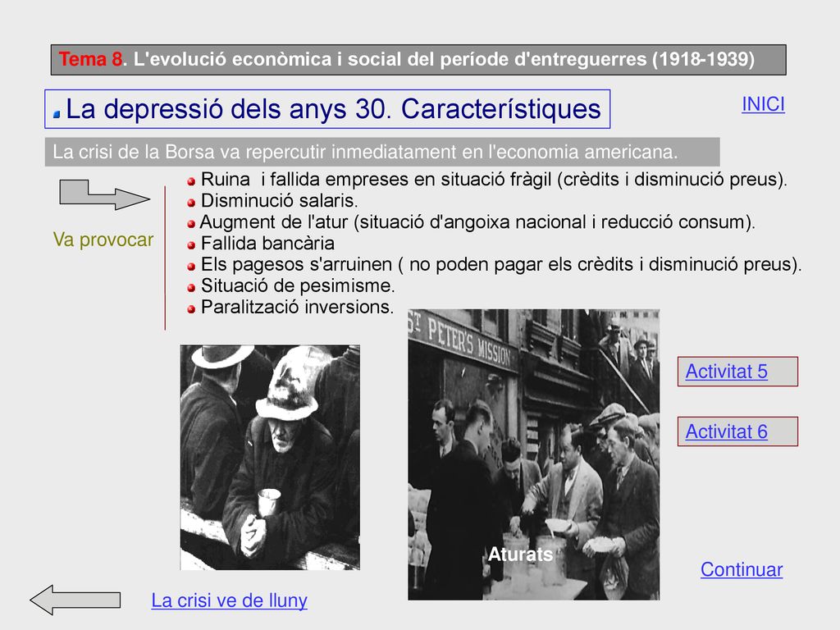Screen dimensions: 840x630
Task: Click the photo of the man in the hat holding a cup
Action: 270,458
